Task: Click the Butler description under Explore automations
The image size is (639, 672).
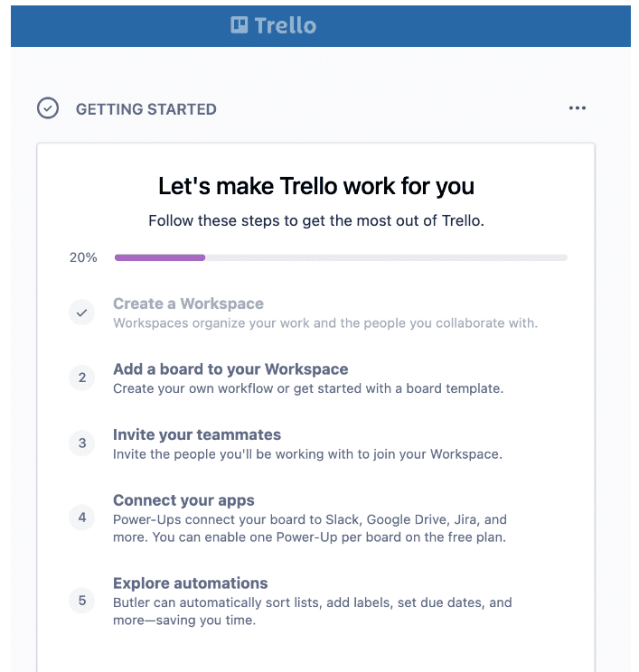Action: 312,611
